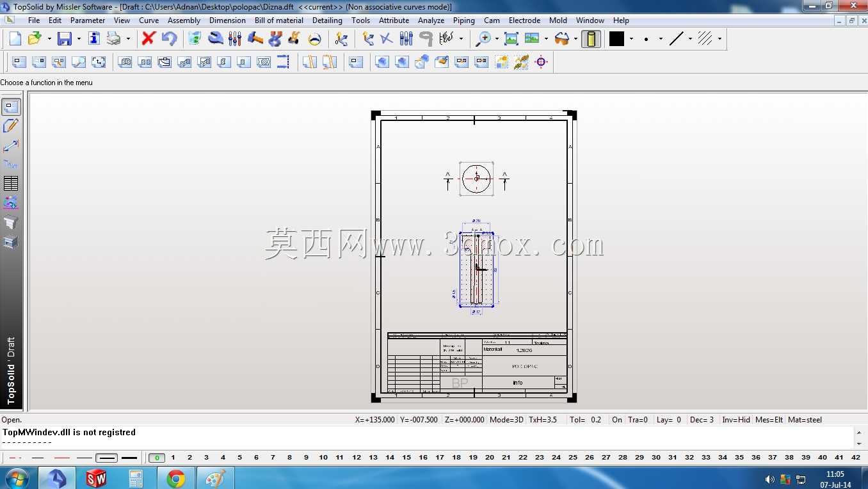Click the Print icon

[113, 39]
